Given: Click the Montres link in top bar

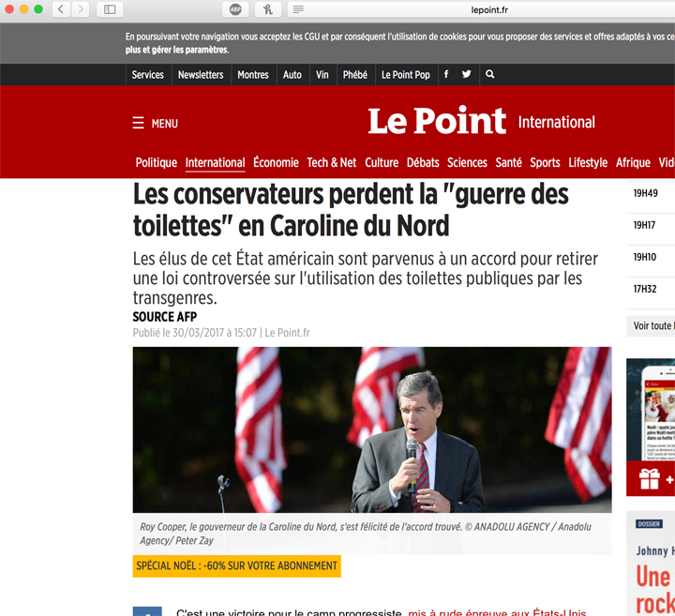Looking at the screenshot, I should (x=253, y=75).
